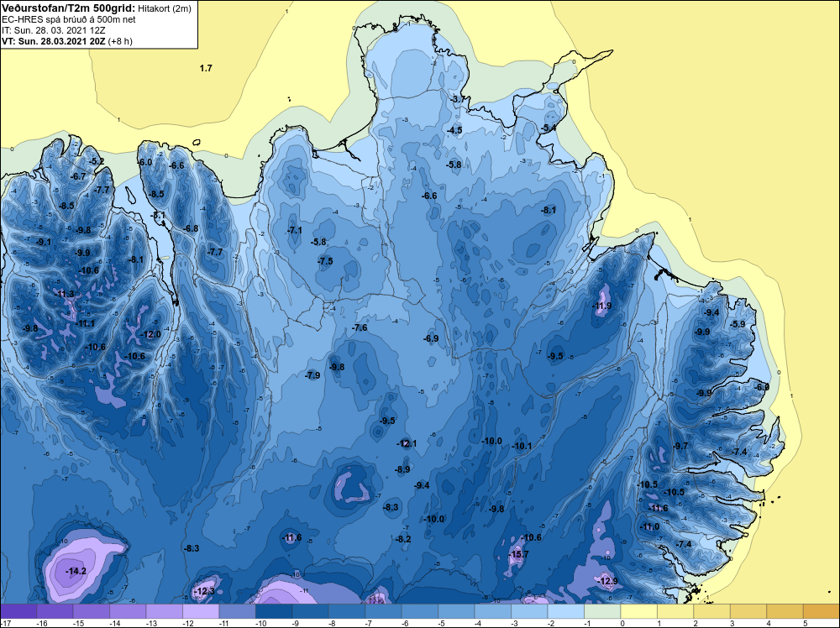
Task: Select the -3.7 temperature label
Action: (x=458, y=100)
